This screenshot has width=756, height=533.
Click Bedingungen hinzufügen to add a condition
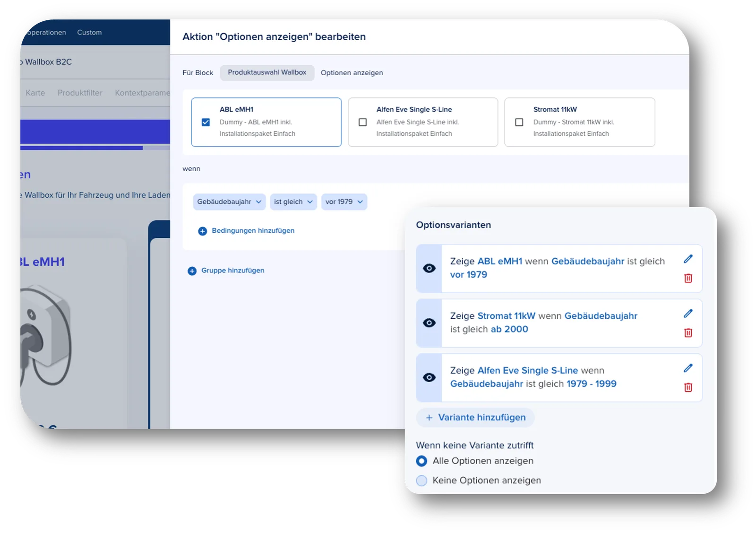pyautogui.click(x=253, y=231)
